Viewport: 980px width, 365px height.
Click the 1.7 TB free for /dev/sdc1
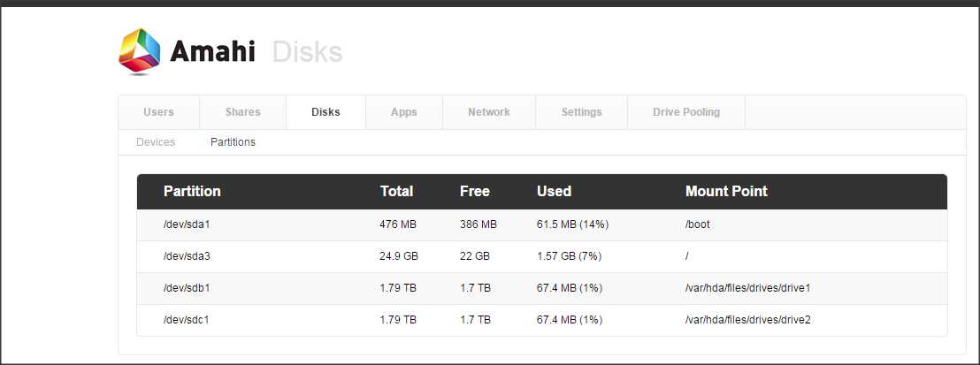point(475,320)
